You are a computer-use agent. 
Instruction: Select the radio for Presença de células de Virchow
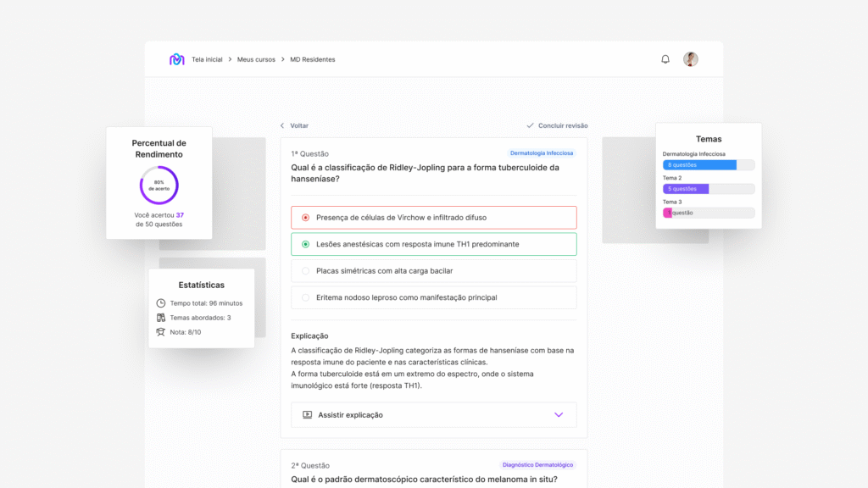pos(305,218)
